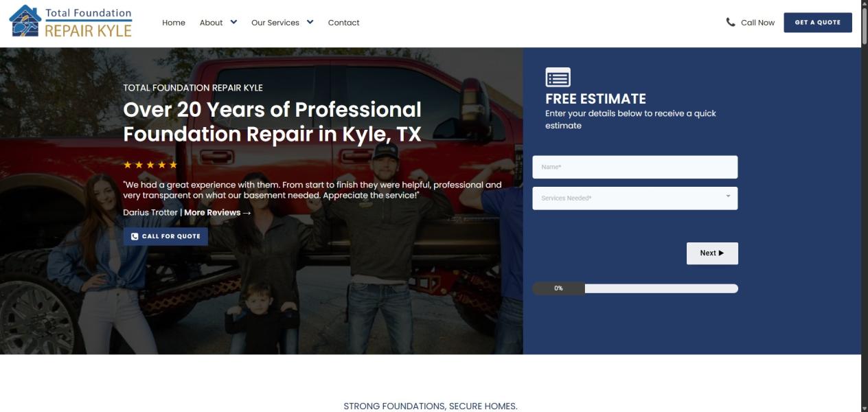Click the reviewer name Darius Trotter
The image size is (868, 412).
coord(150,212)
